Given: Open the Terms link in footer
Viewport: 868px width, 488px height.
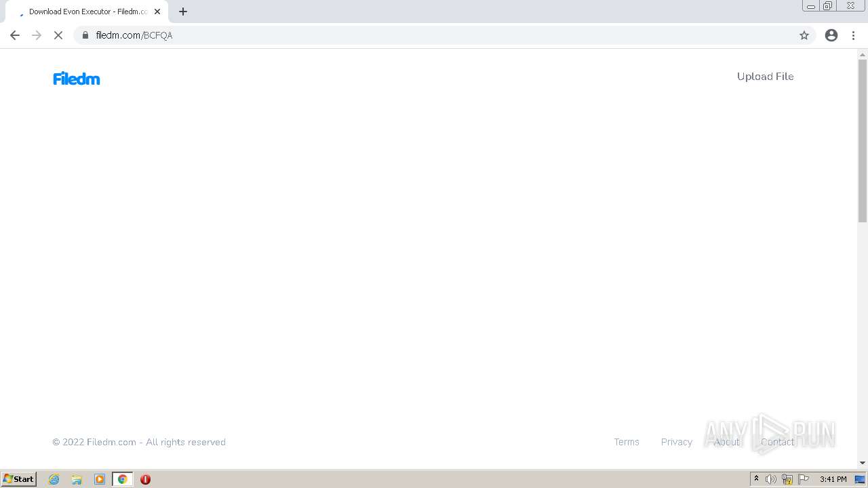Looking at the screenshot, I should point(627,442).
